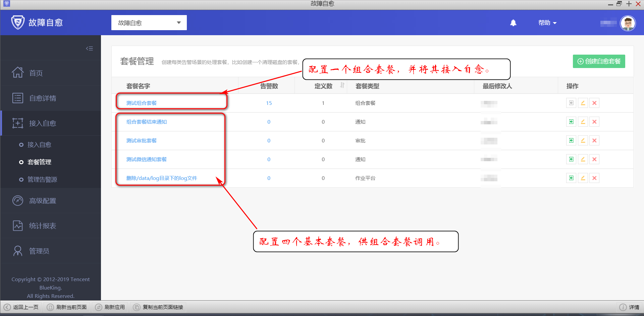The image size is (644, 316).
Task: Open the 首页 home menu
Action: 51,73
